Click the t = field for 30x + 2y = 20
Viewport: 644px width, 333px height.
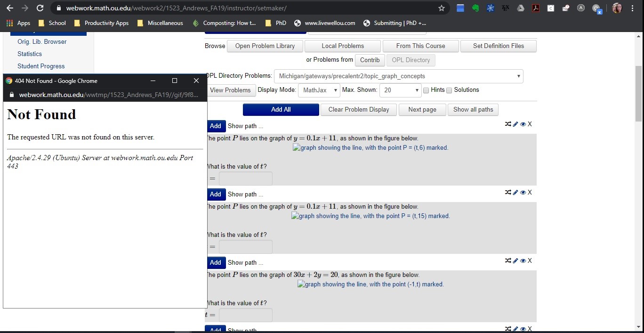coord(245,316)
